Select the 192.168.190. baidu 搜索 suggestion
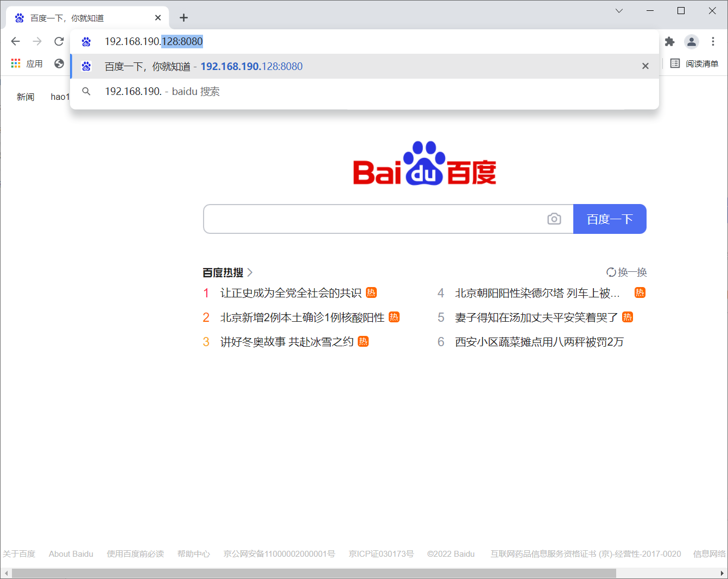The image size is (728, 579). tap(364, 91)
